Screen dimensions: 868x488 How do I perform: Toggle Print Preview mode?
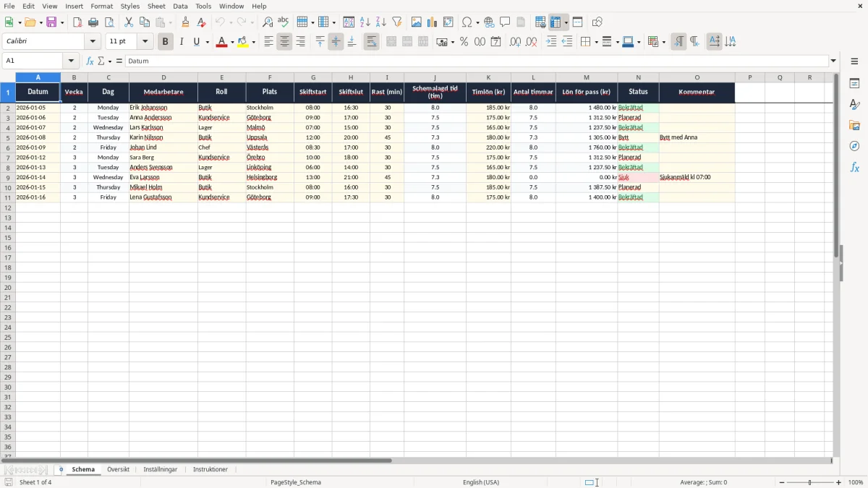(109, 22)
